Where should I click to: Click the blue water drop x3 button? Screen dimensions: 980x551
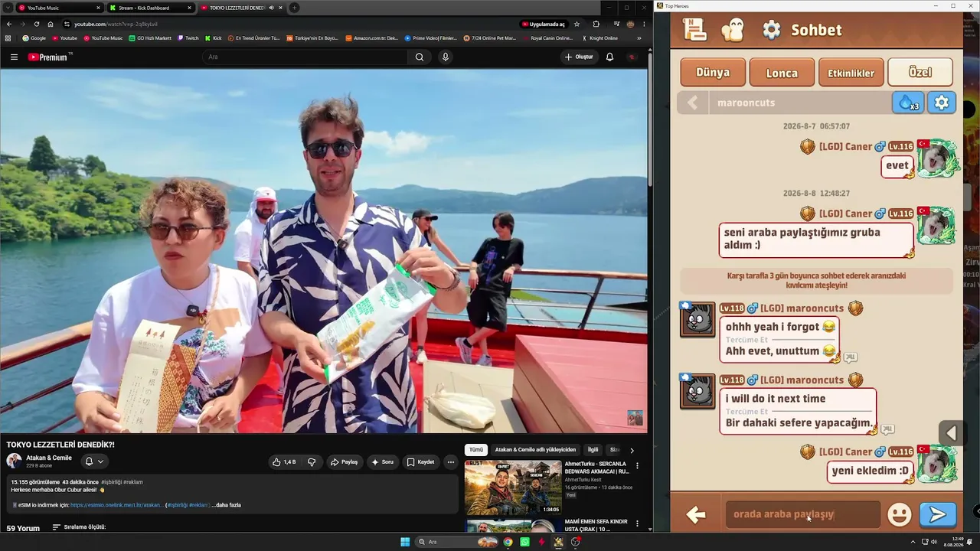pyautogui.click(x=908, y=103)
